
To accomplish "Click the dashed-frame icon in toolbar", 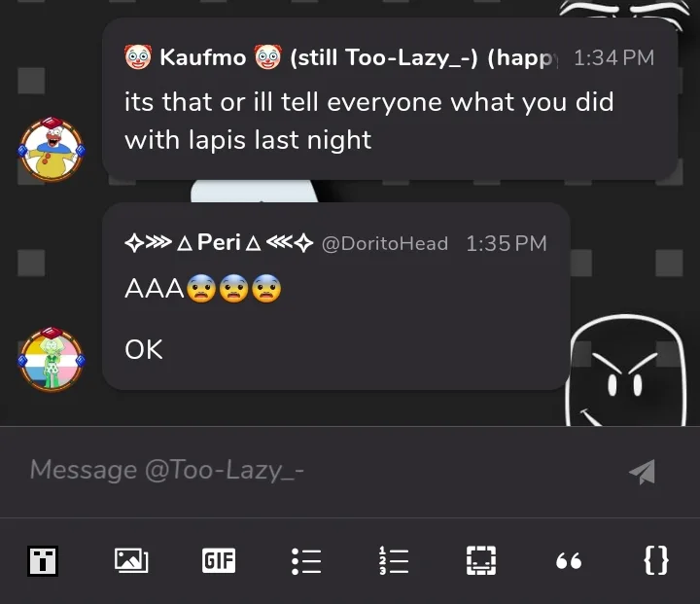I will tap(481, 560).
